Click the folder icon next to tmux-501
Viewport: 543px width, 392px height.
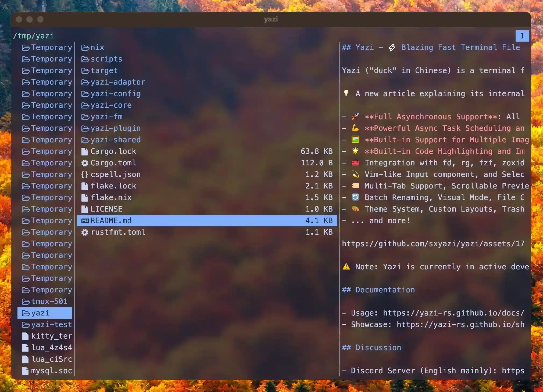26,302
